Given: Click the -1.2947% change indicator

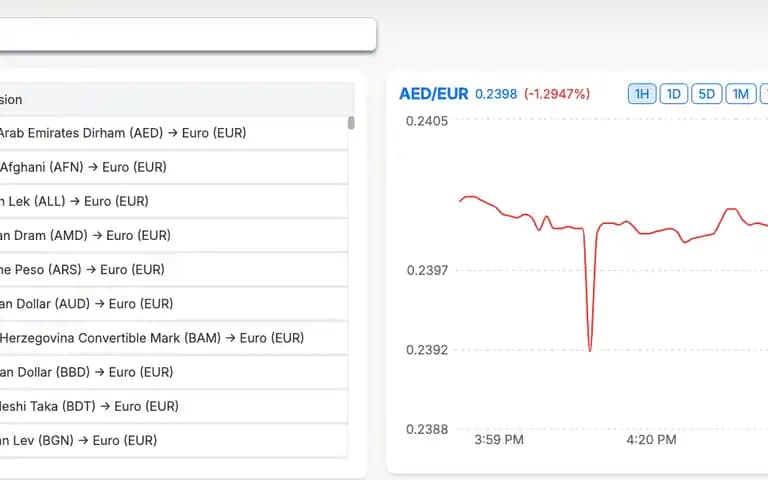Looking at the screenshot, I should click(557, 94).
